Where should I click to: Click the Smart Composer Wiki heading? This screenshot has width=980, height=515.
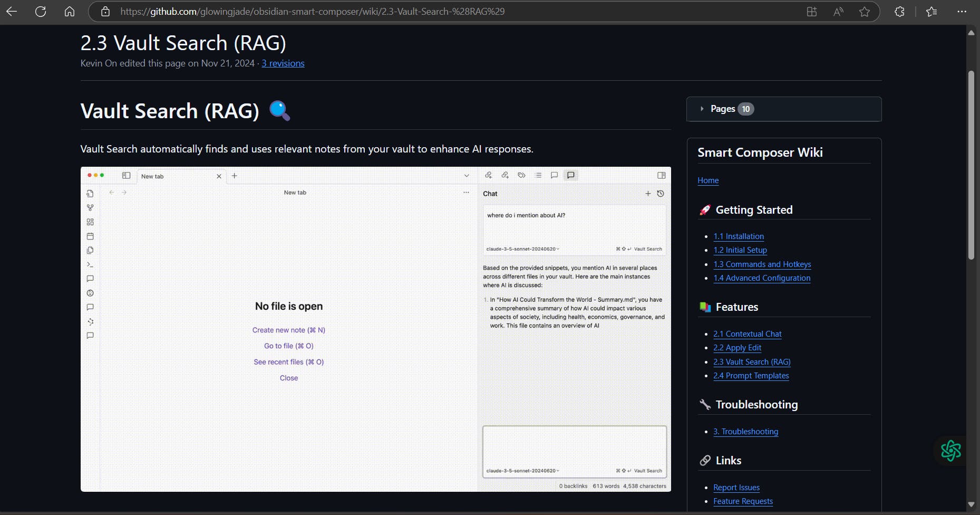pos(760,152)
